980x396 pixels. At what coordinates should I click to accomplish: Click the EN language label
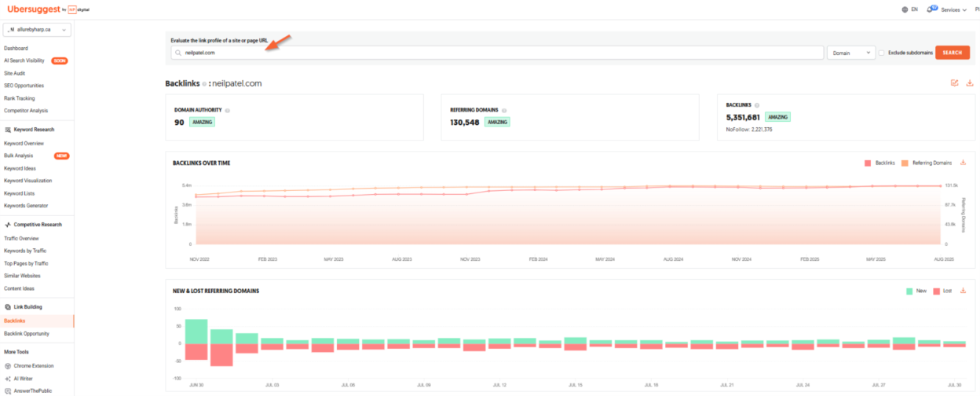[x=914, y=9]
